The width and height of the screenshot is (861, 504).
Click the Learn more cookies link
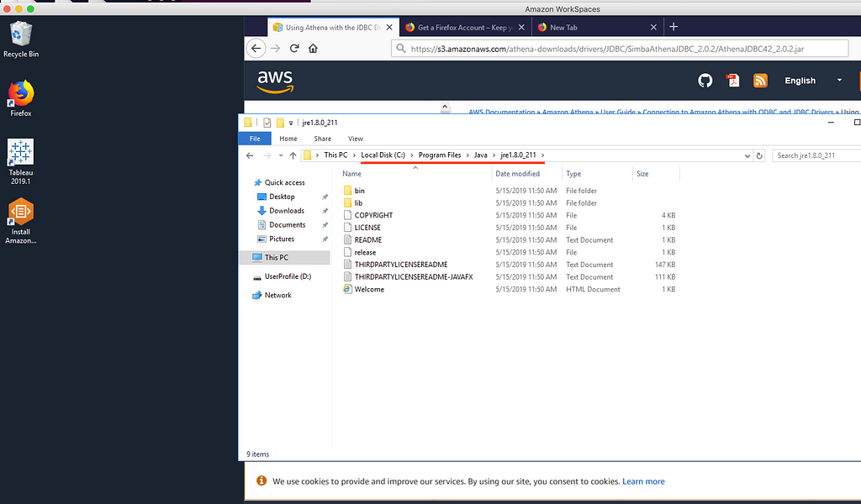click(x=643, y=481)
